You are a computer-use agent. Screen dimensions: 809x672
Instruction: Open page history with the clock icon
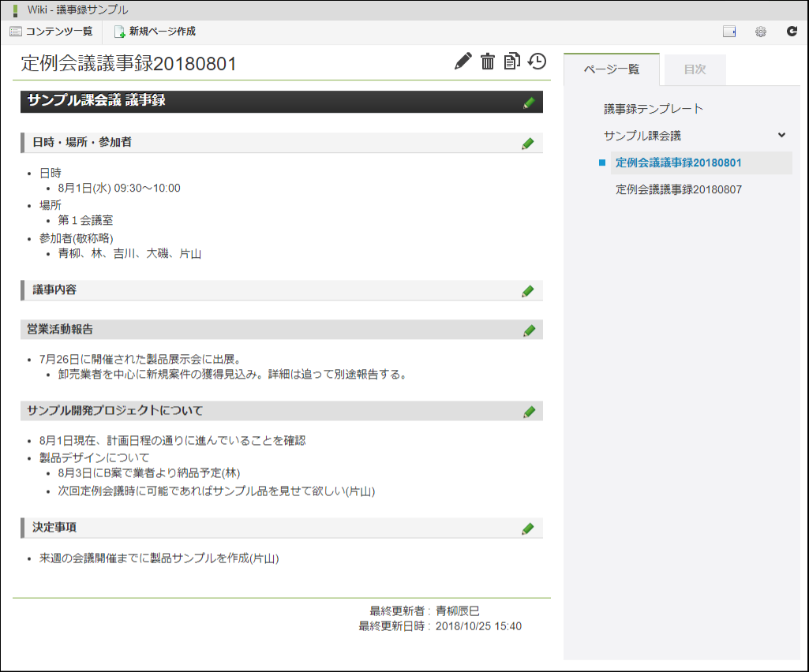[537, 62]
